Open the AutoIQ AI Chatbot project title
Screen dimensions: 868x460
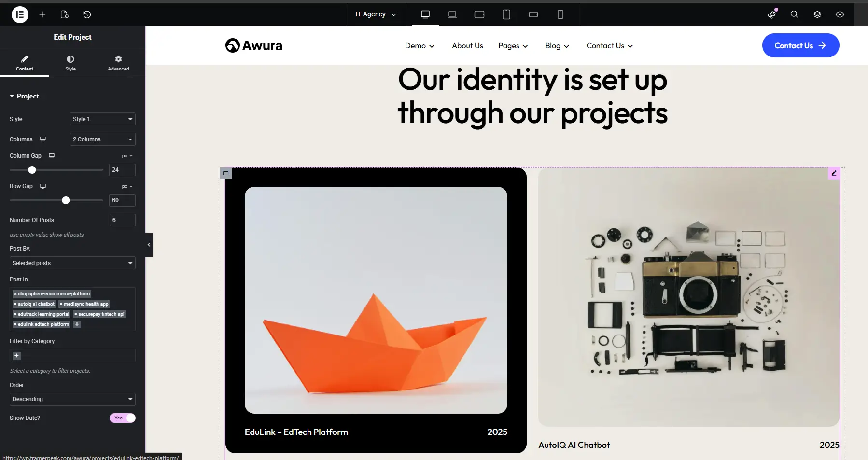(x=574, y=445)
